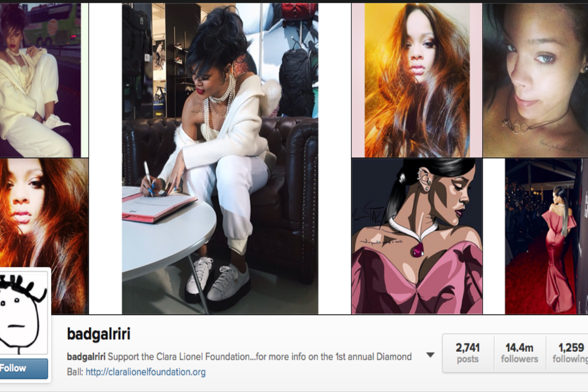Open the claralionelfoundation.org link
The width and height of the screenshot is (588, 392).
146,372
